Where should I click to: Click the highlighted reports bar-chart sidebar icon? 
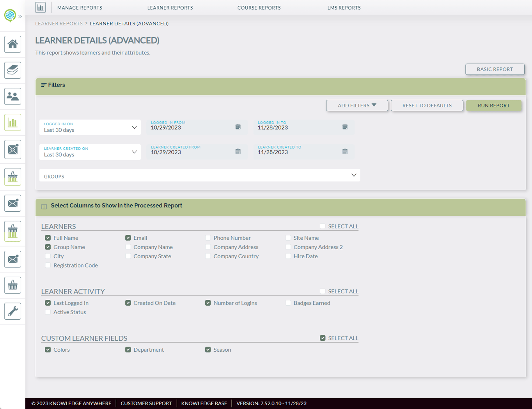[12, 122]
